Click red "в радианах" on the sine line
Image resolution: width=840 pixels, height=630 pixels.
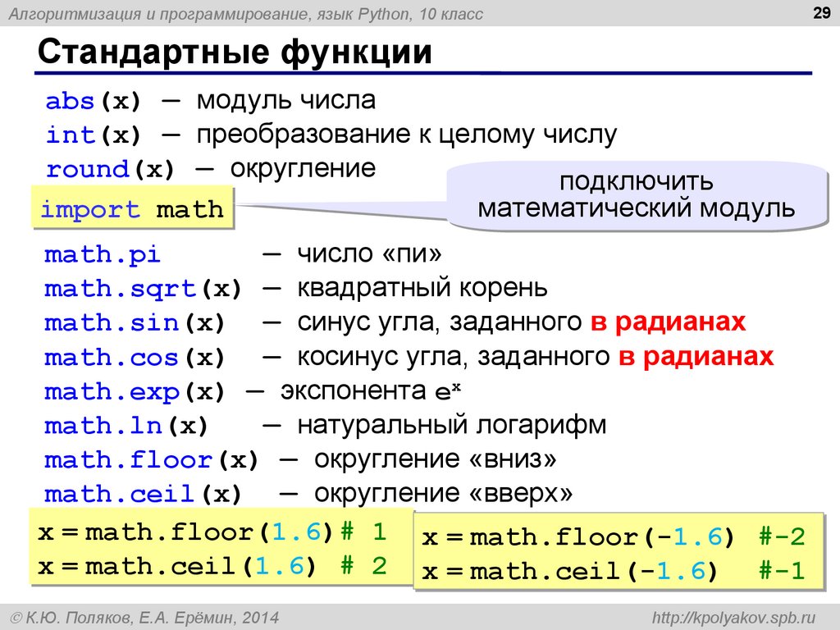pos(668,322)
